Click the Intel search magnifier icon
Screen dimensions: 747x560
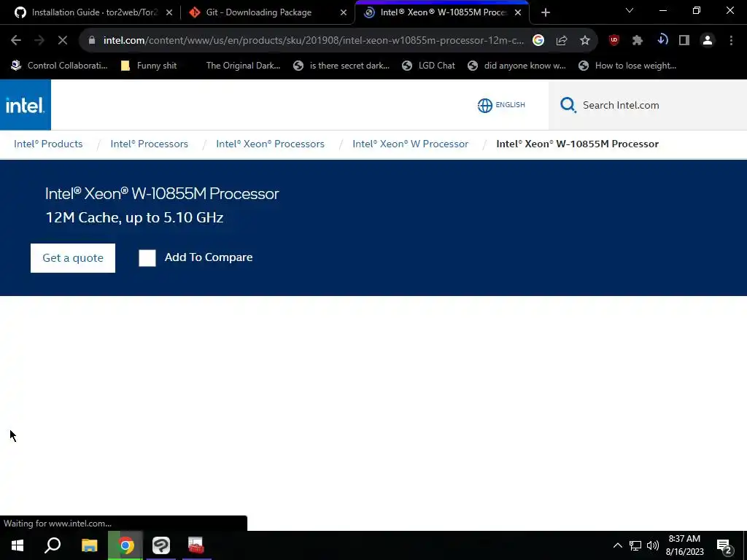(x=568, y=105)
